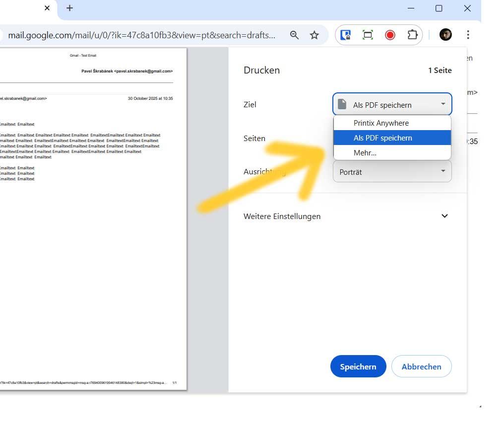Click the password manager extension icon
This screenshot has height=438, width=504.
coord(345,35)
